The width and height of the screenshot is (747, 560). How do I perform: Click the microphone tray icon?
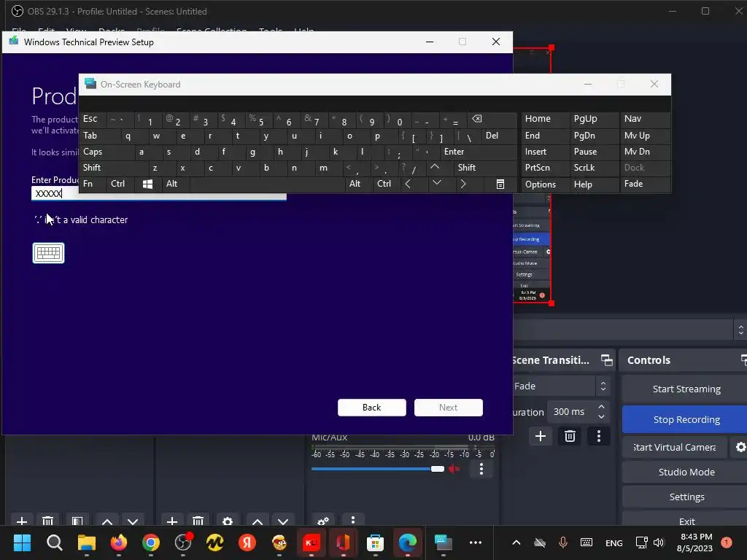tap(562, 542)
